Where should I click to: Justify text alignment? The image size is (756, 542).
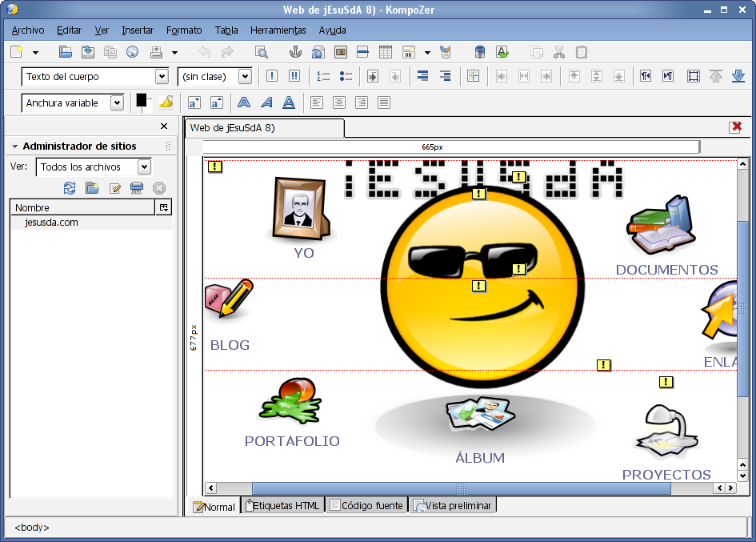click(x=384, y=102)
